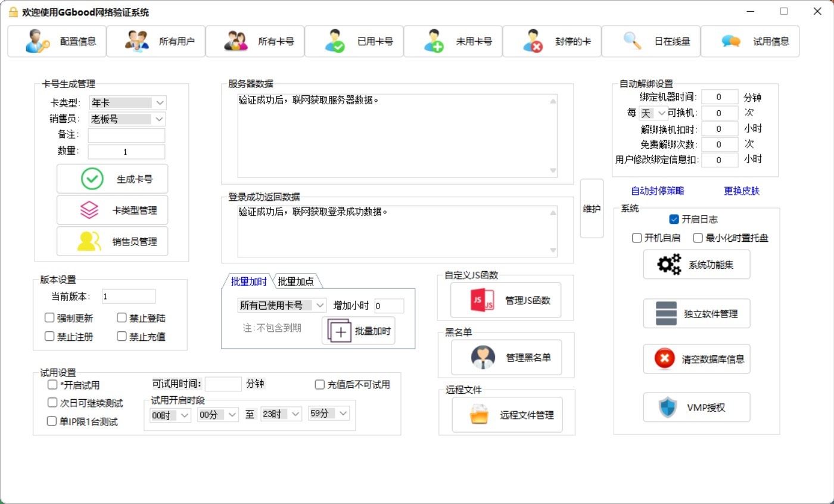
Task: Click the 当前版本 input field
Action: [128, 296]
